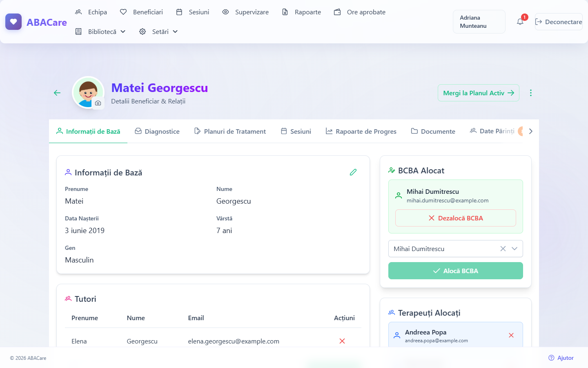
Task: Click mihai.dumitrescu@example.com email text
Action: (x=448, y=200)
